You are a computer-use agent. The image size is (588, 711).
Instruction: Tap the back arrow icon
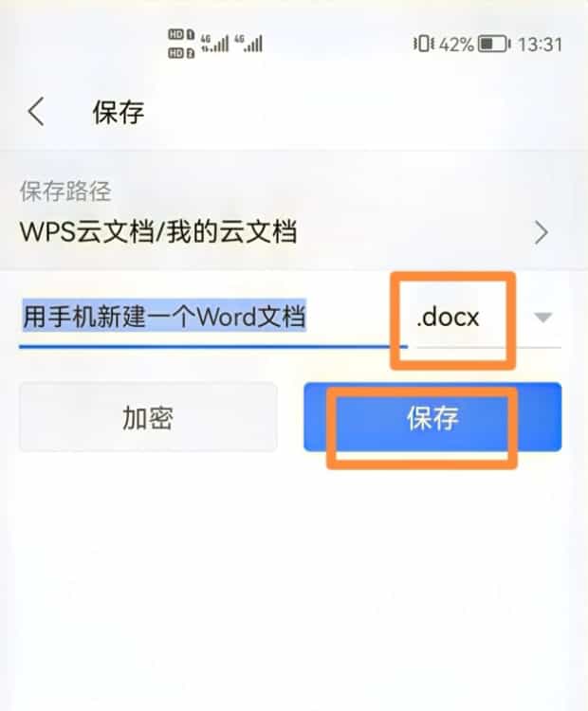coord(36,112)
